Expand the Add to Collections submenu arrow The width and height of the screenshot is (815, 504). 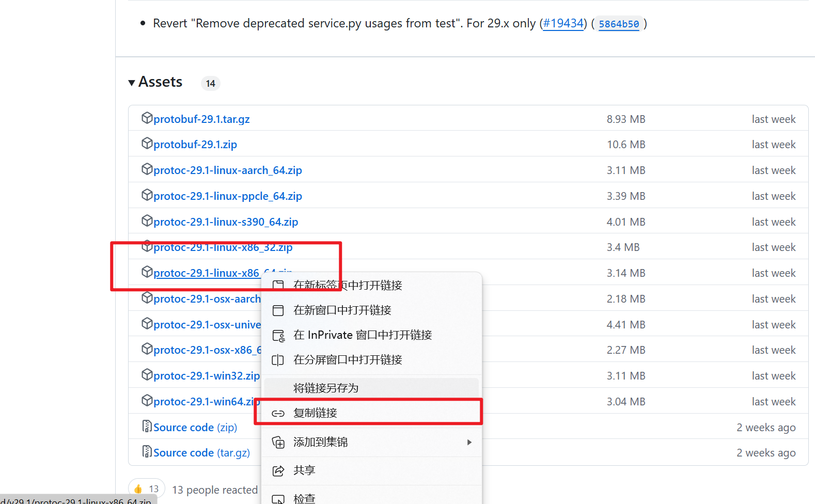(x=469, y=443)
